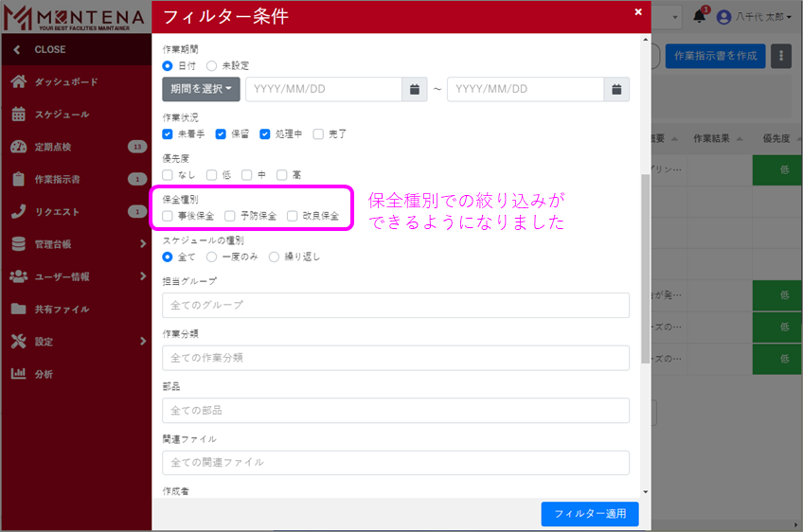Open the 担当グループ selection box

396,305
